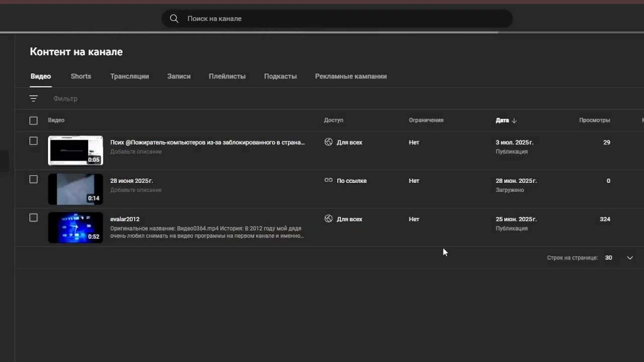Click 'Добавьте описание' under the Псих video
644x362 pixels.
tap(136, 152)
